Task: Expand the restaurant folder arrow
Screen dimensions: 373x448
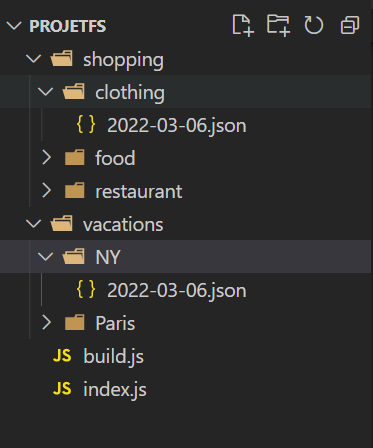Action: tap(46, 191)
